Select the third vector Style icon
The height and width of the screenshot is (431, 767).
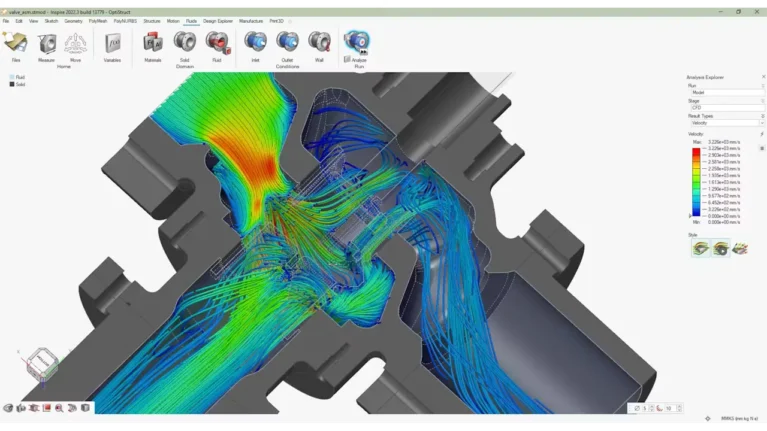740,249
